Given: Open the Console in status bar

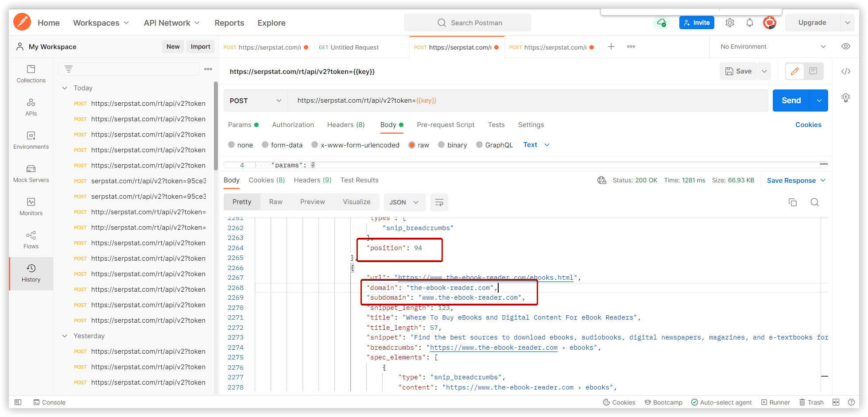Looking at the screenshot, I should pos(50,402).
